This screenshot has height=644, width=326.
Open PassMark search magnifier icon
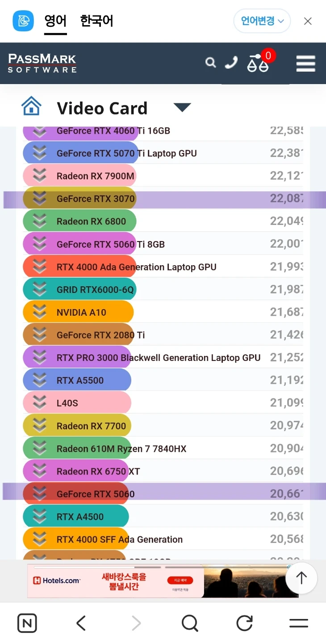(211, 63)
